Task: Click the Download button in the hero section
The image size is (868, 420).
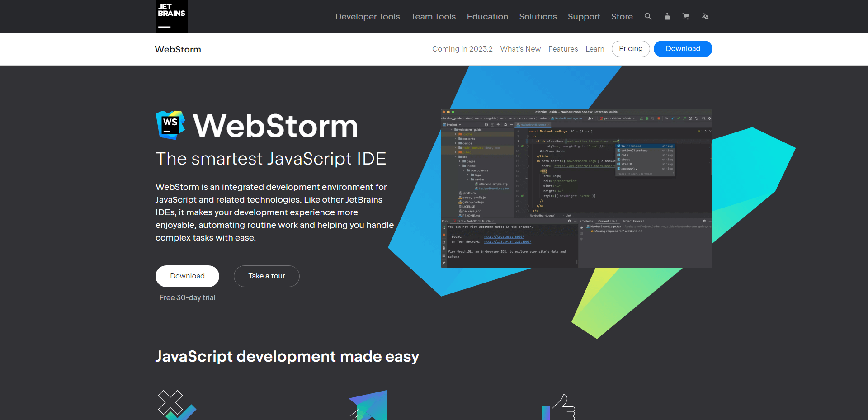Action: coord(187,276)
